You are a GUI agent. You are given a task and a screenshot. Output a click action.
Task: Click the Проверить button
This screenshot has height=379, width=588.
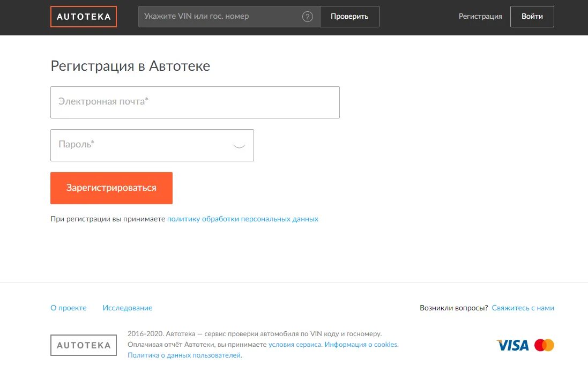coord(349,17)
